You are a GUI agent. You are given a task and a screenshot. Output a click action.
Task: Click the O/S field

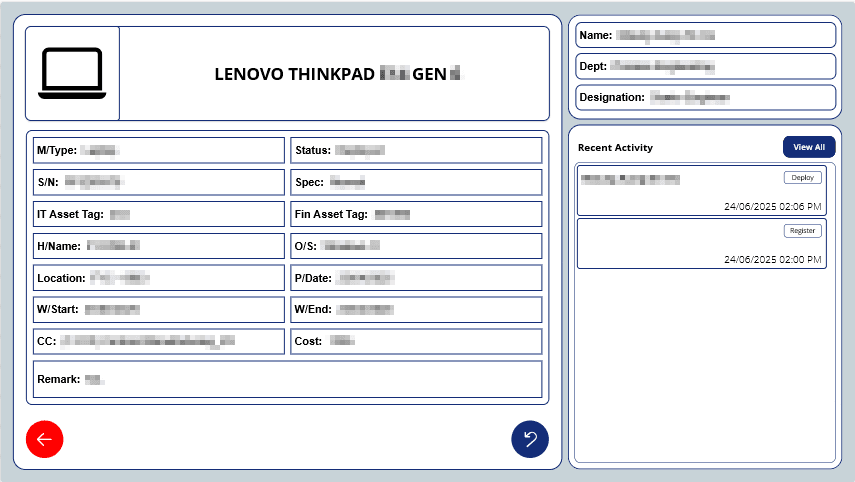(416, 246)
